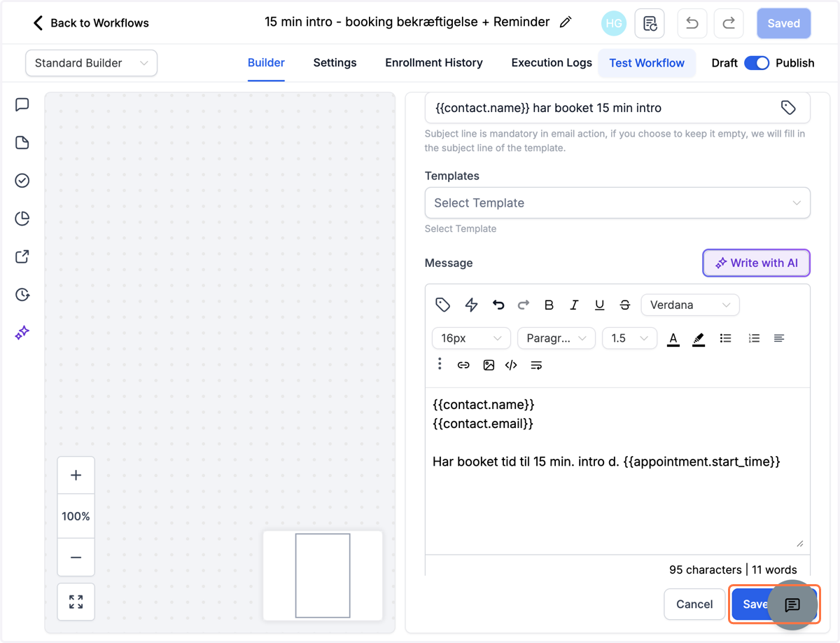Screen dimensions: 840x643
Task: Click Write with AI button
Action: (756, 263)
